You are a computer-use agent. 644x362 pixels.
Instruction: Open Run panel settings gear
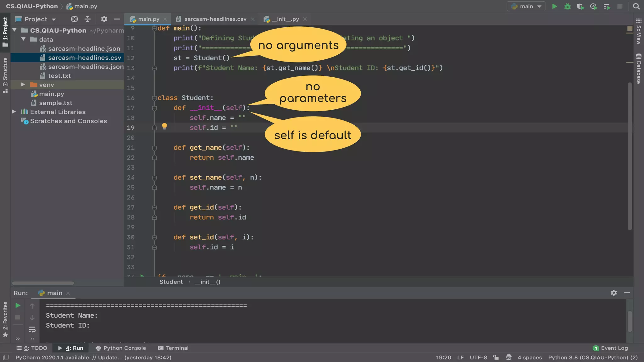[x=613, y=293]
